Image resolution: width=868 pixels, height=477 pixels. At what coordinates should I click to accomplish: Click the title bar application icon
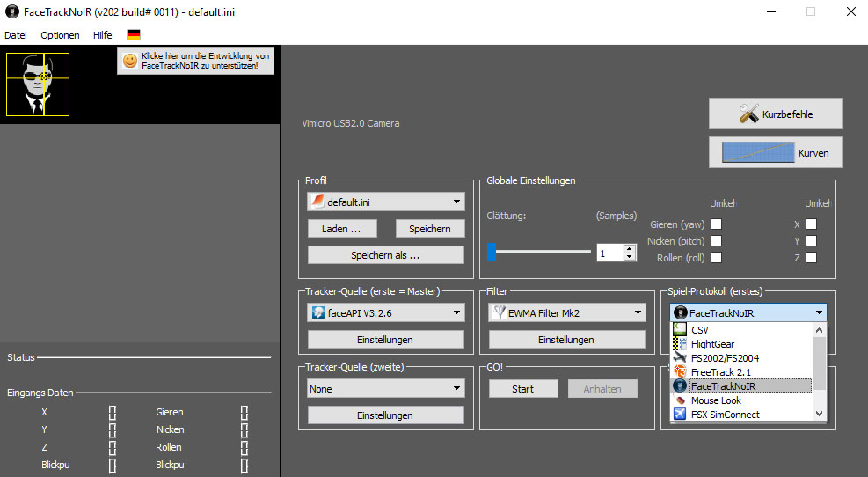[11, 11]
